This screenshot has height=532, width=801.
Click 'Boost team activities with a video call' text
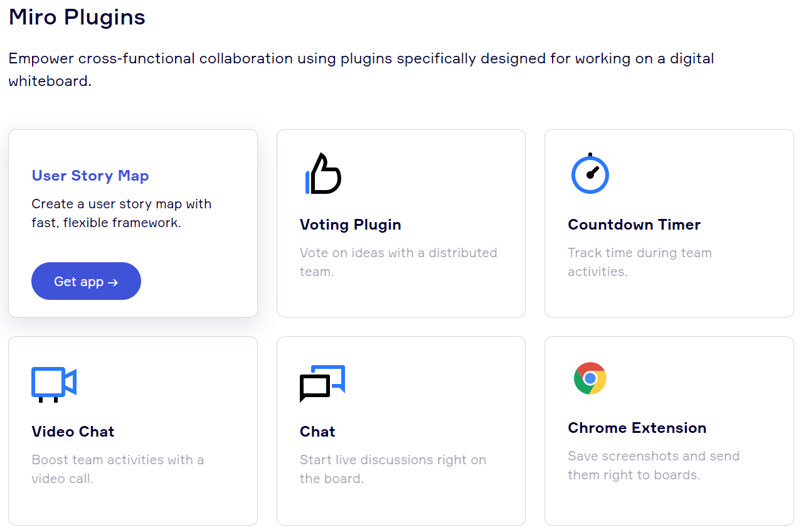point(117,469)
